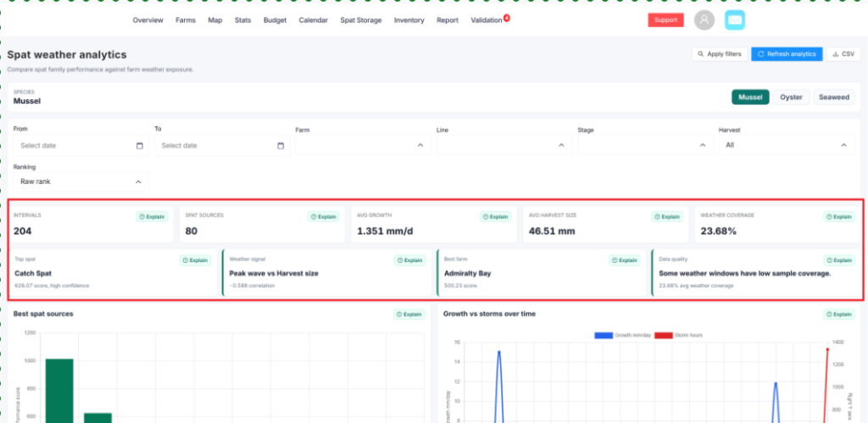The width and height of the screenshot is (868, 423).
Task: Click the Refresh analytics button
Action: pos(787,54)
